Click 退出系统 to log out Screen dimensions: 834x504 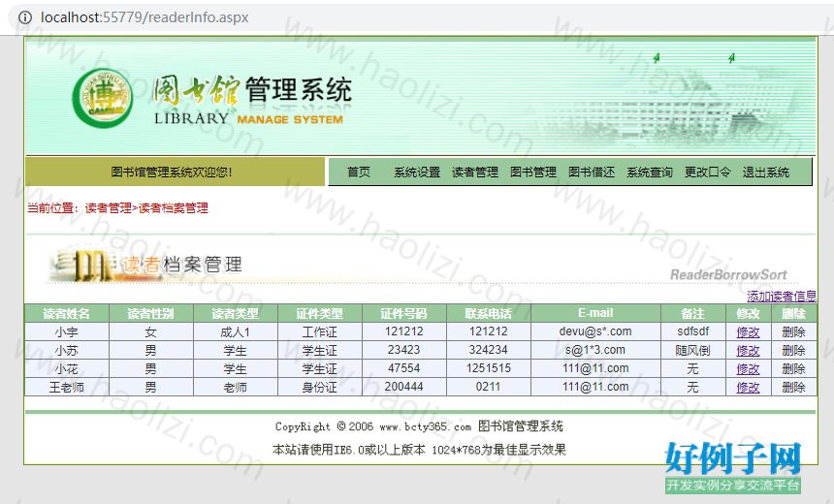click(766, 173)
